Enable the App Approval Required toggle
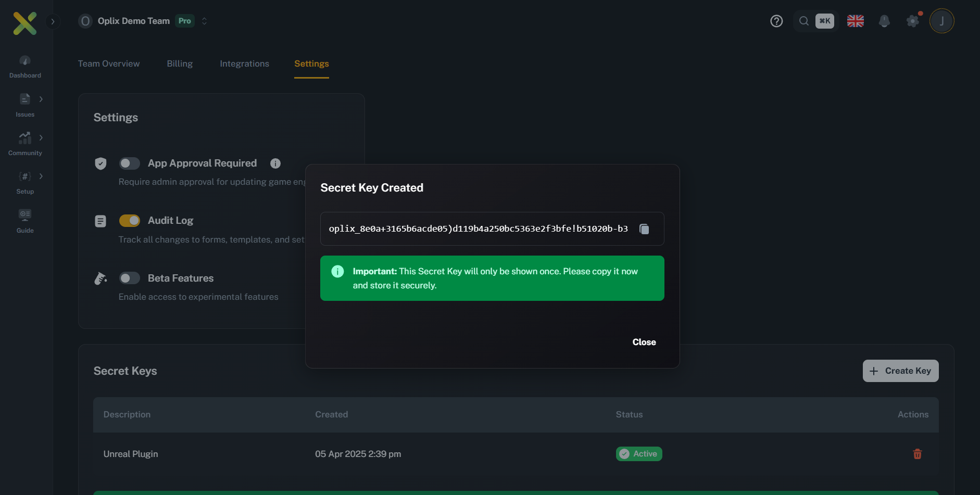This screenshot has height=495, width=980. coord(129,163)
